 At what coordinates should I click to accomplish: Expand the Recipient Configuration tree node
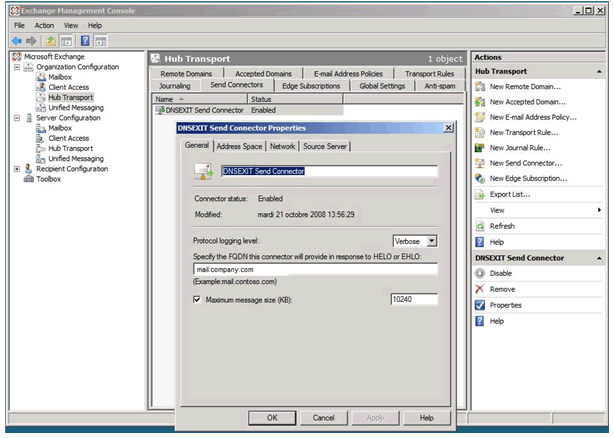click(16, 169)
